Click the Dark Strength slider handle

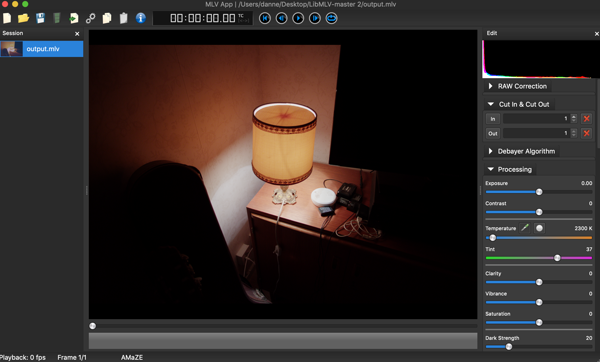(x=509, y=347)
